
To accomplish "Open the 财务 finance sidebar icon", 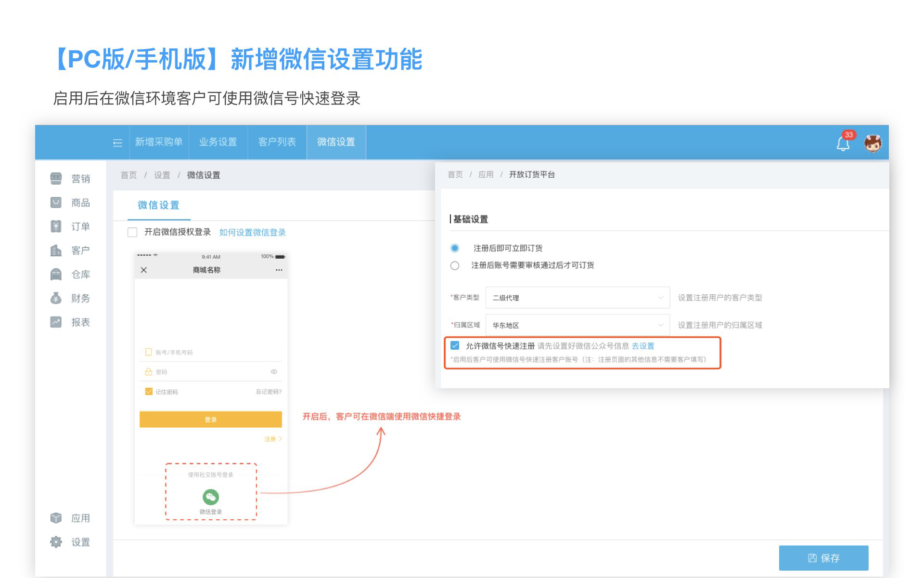I will [56, 298].
